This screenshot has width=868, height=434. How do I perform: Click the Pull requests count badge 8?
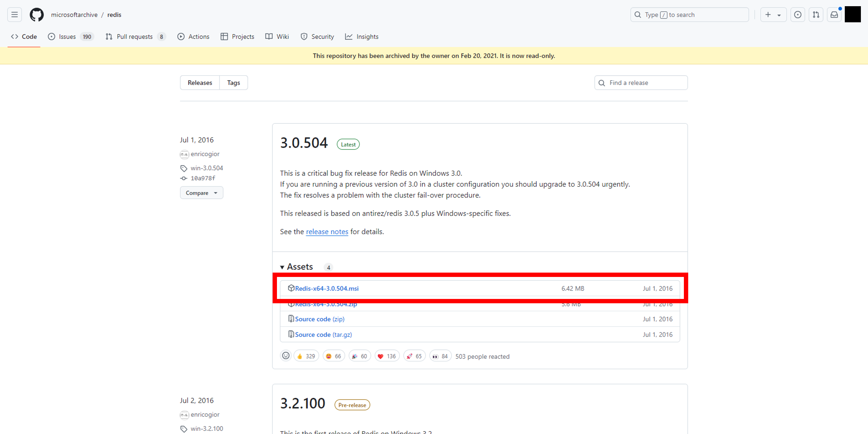(x=162, y=37)
